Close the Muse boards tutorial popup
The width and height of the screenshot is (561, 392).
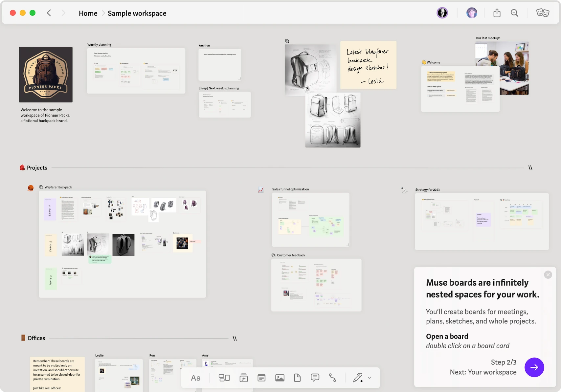(x=548, y=275)
